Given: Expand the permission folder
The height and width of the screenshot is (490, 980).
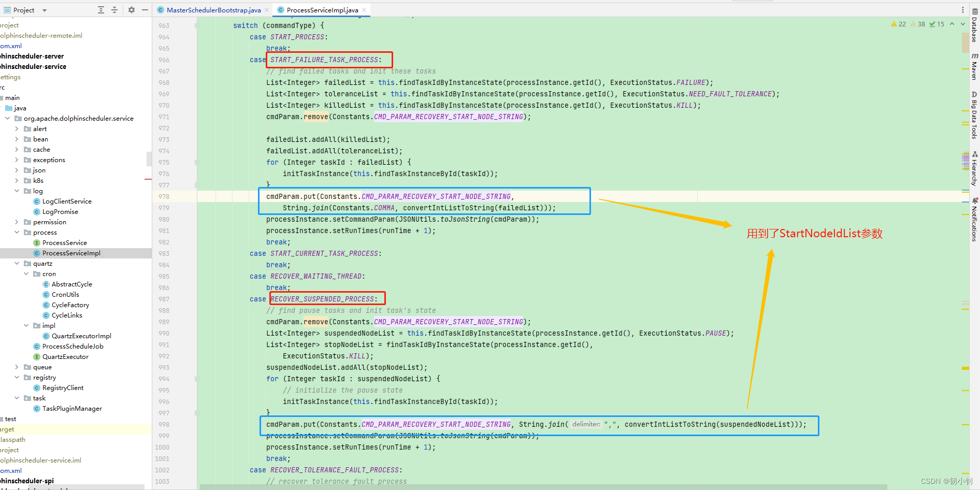Looking at the screenshot, I should click(17, 222).
